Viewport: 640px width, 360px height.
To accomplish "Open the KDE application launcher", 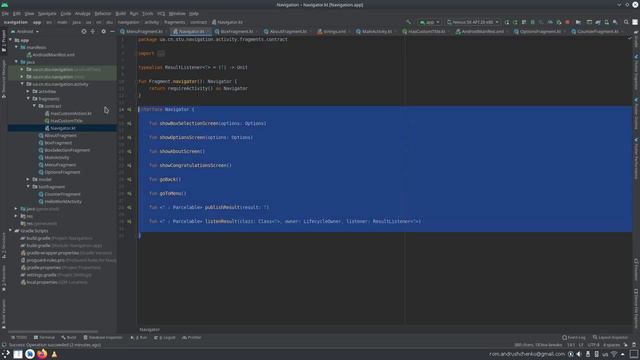I will coord(6,354).
